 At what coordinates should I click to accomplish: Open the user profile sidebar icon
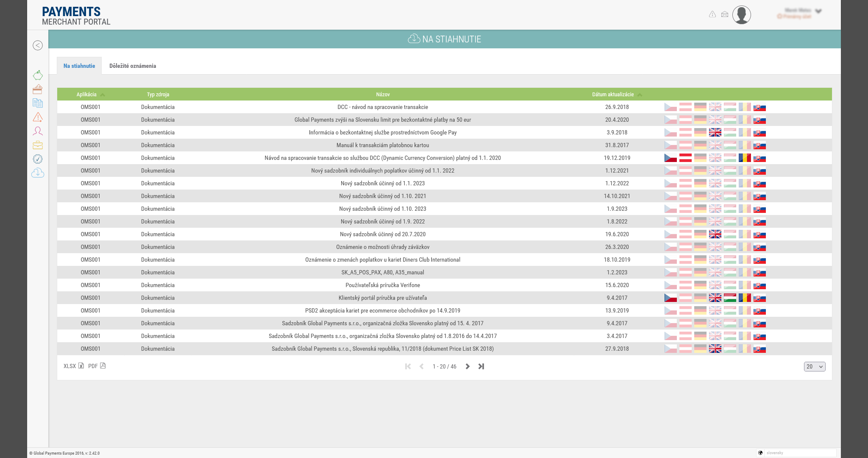pos(38,131)
